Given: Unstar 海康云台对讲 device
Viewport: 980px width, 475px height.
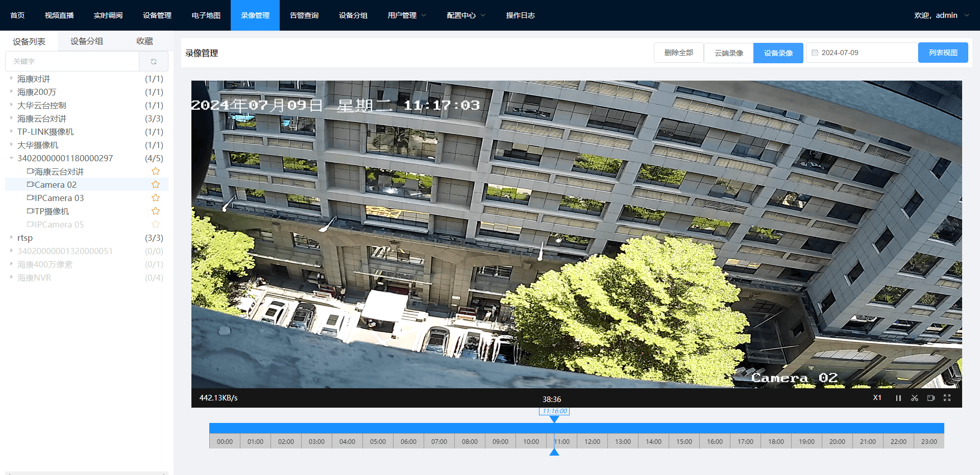Looking at the screenshot, I should [x=155, y=171].
